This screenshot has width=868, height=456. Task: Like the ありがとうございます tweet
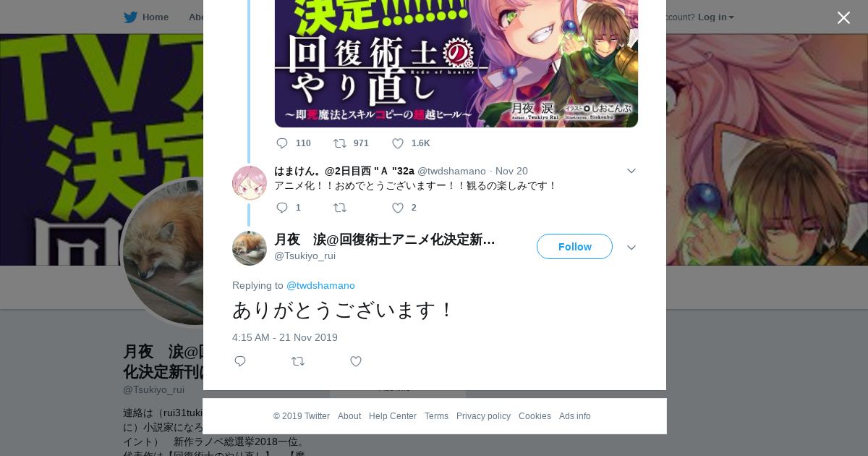[x=356, y=361]
